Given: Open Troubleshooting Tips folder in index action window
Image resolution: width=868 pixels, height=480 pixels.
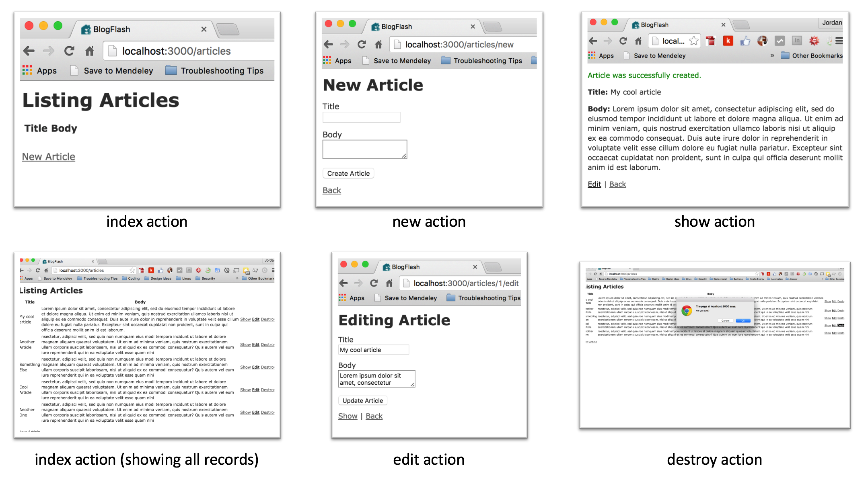Looking at the screenshot, I should point(214,71).
